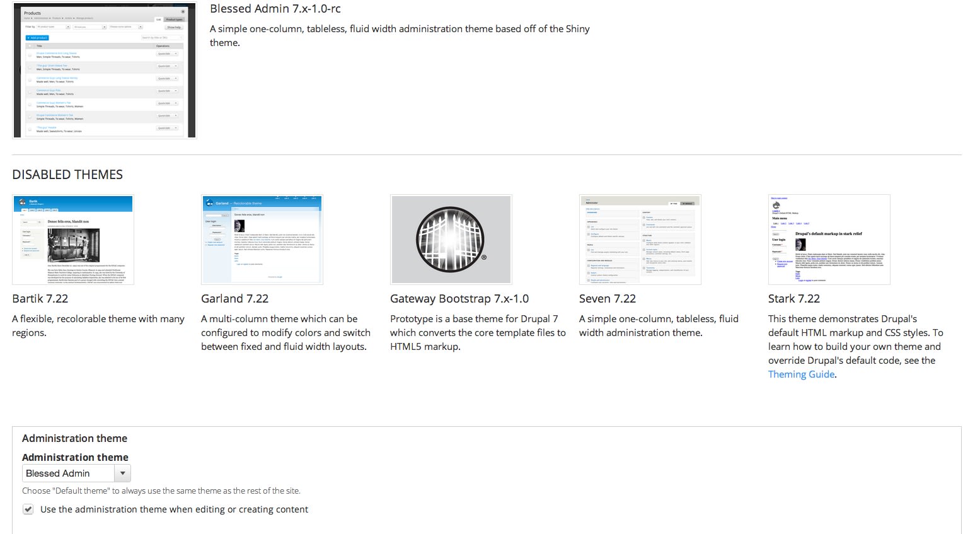Click the Bartik 7.22 title
Screen dimensions: 980x534
coord(40,299)
